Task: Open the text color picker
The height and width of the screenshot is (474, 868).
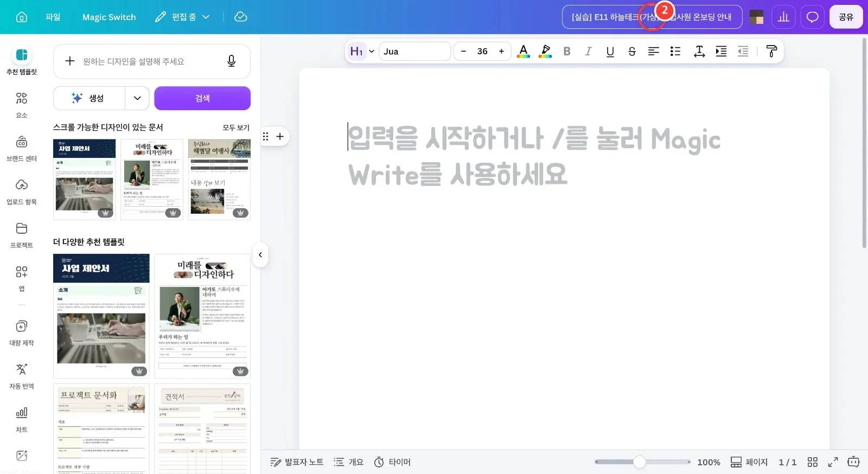Action: (x=524, y=51)
